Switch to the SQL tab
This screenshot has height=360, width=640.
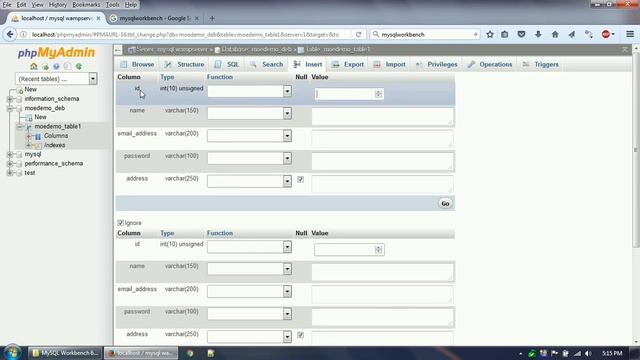point(227,64)
